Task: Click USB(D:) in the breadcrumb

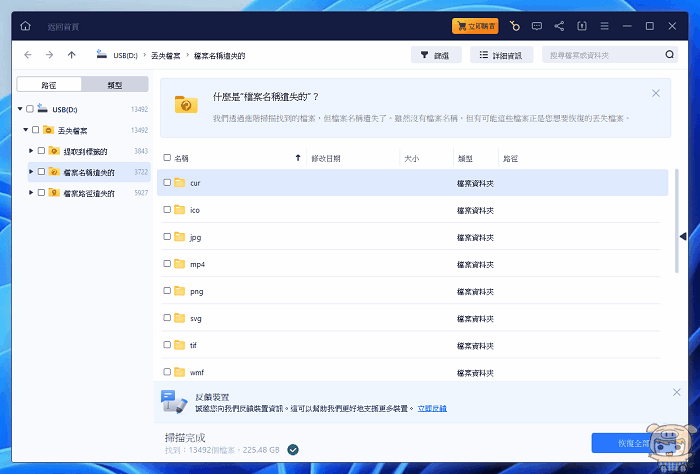Action: [125, 55]
